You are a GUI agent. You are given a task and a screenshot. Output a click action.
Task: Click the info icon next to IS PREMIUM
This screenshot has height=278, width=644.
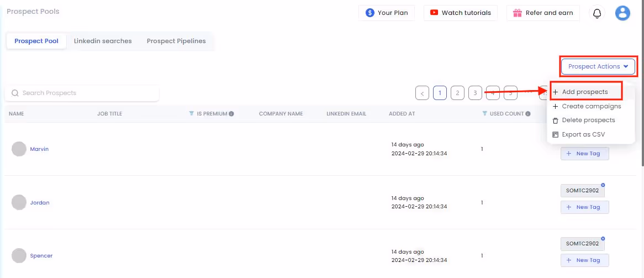[231, 113]
